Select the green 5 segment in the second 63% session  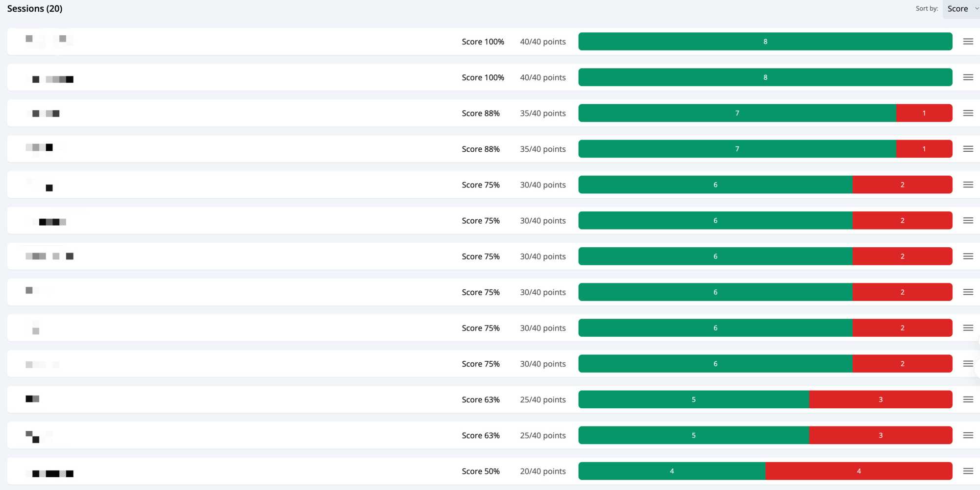693,435
